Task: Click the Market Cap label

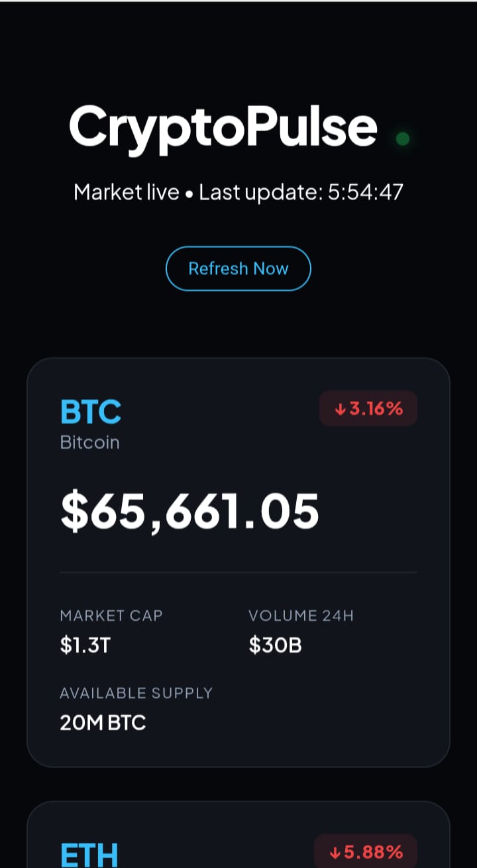Action: coord(111,616)
